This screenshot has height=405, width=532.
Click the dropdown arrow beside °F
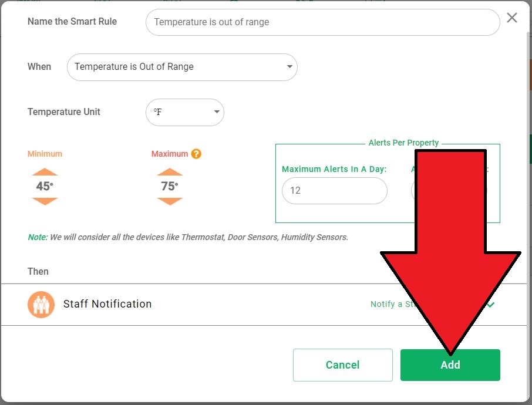(x=217, y=112)
